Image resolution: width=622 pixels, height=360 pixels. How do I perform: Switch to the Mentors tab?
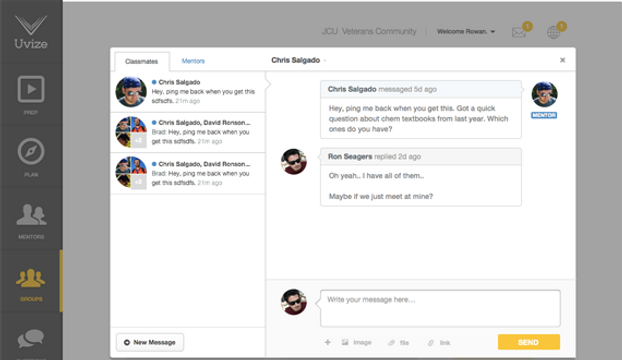pos(193,61)
